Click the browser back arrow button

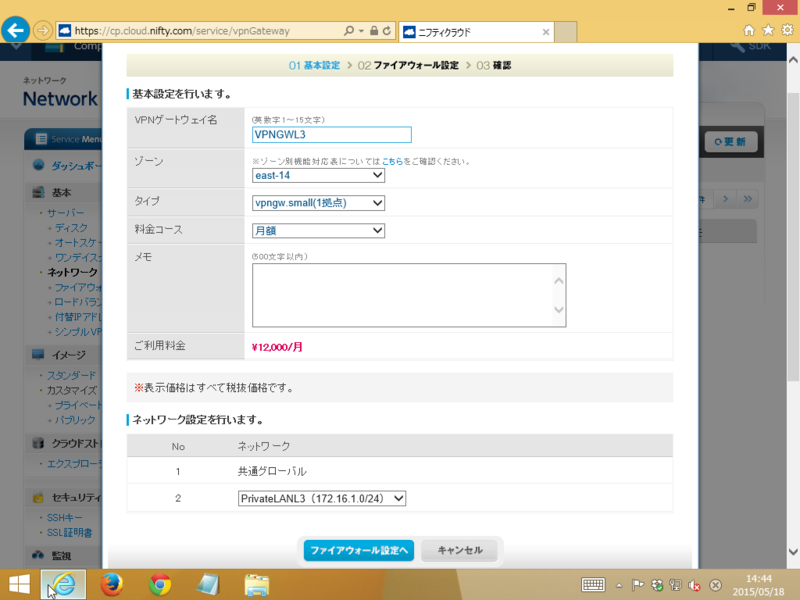(15, 31)
